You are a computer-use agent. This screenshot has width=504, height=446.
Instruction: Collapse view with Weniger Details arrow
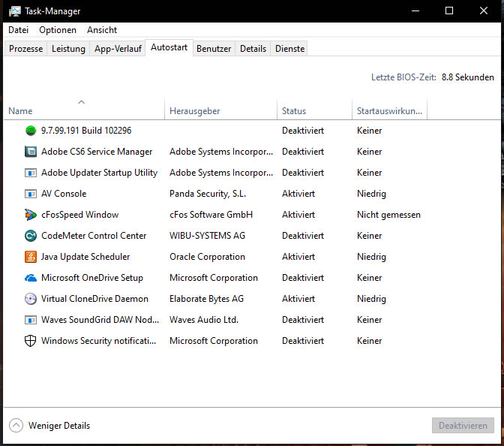coord(16,426)
